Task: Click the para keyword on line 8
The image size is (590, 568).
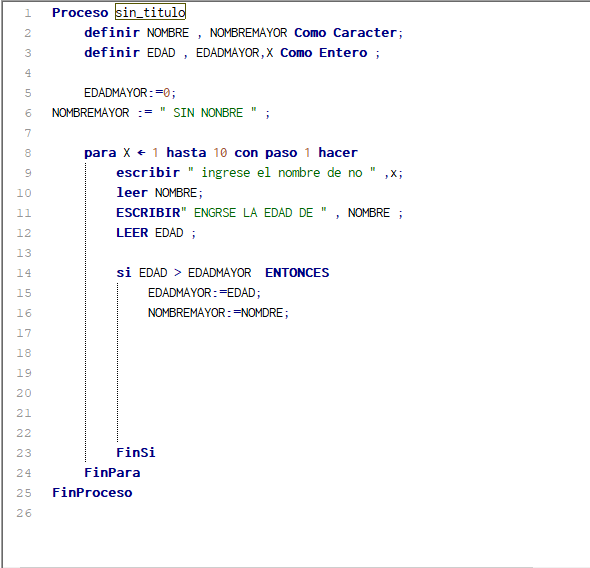Action: (x=100, y=153)
